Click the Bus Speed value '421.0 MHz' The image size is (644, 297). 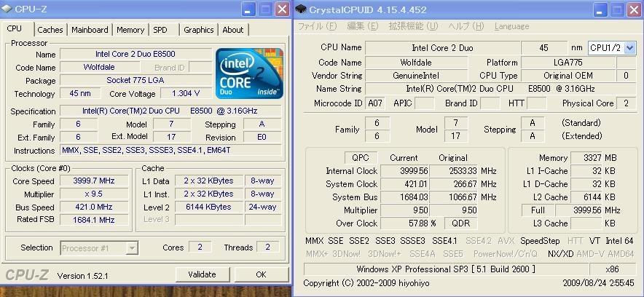tap(95, 207)
